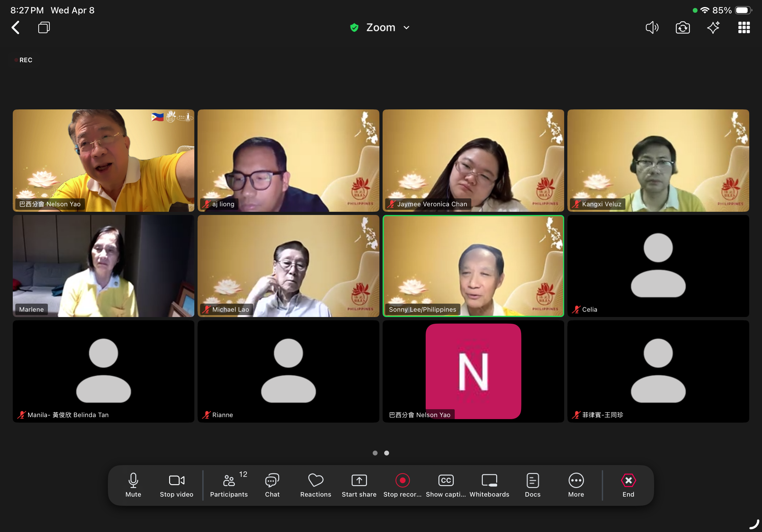762x532 pixels.
Task: Open the Participants list
Action: [229, 484]
